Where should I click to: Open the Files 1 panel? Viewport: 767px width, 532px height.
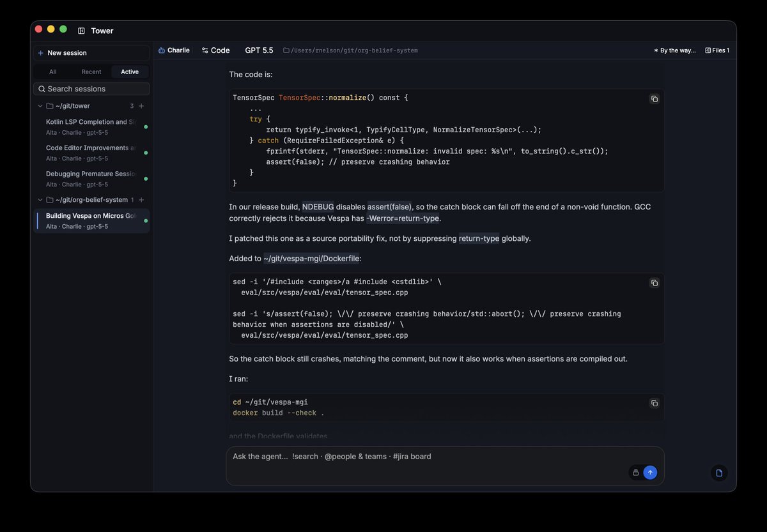pos(717,50)
